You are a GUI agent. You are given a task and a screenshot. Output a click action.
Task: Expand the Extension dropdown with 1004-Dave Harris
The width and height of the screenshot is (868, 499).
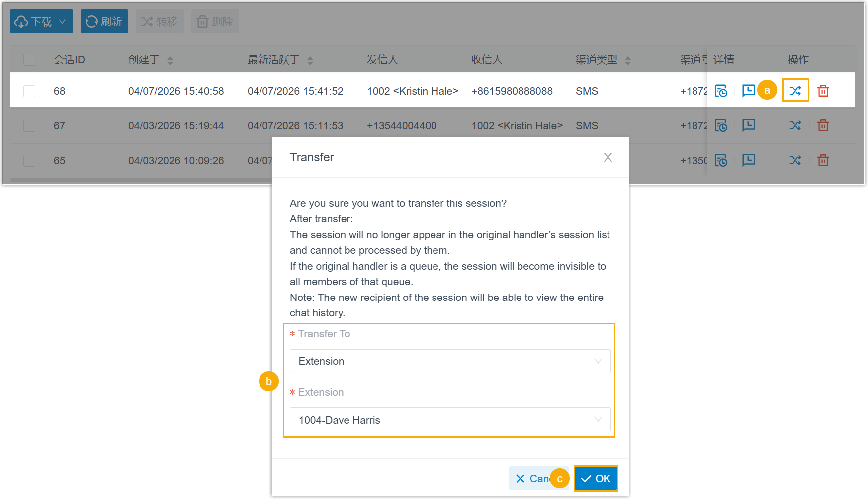pos(450,420)
